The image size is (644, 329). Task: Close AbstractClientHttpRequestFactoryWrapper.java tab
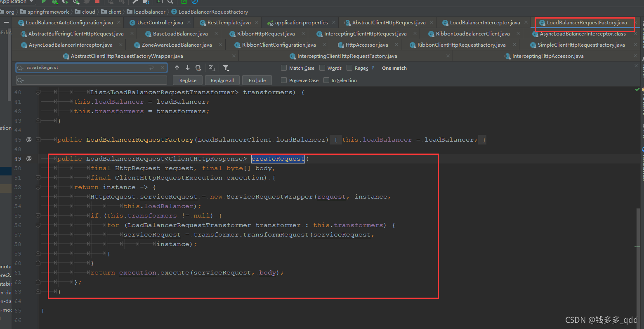pyautogui.click(x=234, y=56)
